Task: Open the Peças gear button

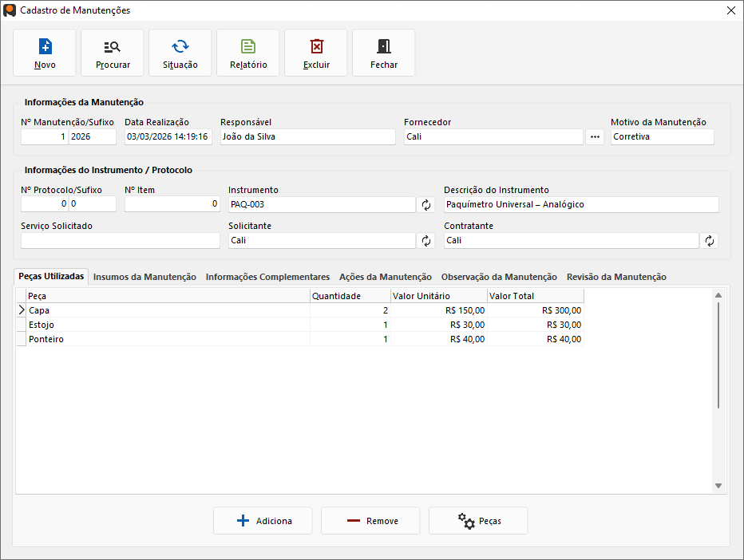Action: (478, 521)
